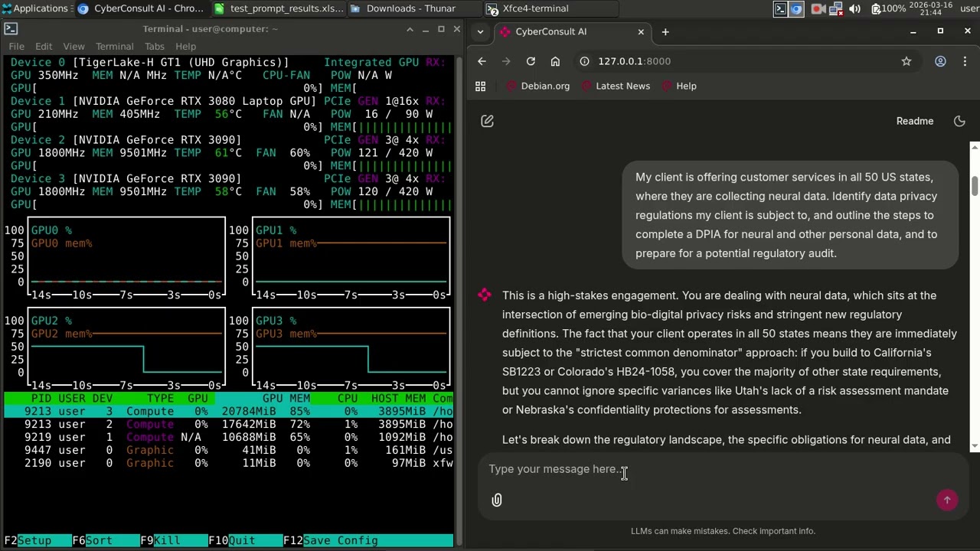Go to the browser home page icon
The image size is (980, 551).
click(555, 61)
